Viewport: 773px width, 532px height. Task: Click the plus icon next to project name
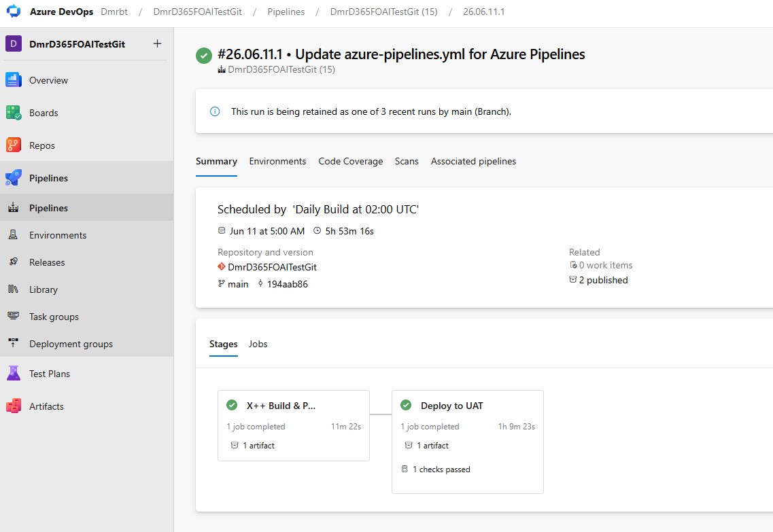coord(157,43)
